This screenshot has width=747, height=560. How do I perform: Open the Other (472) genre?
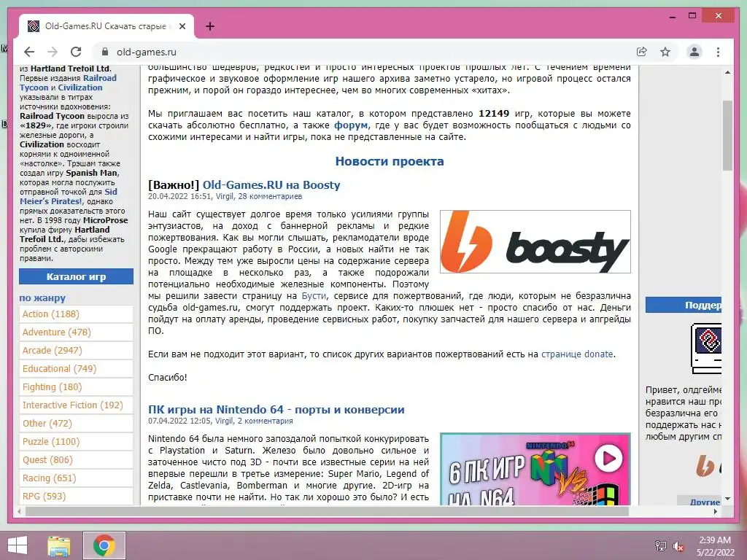pyautogui.click(x=76, y=424)
